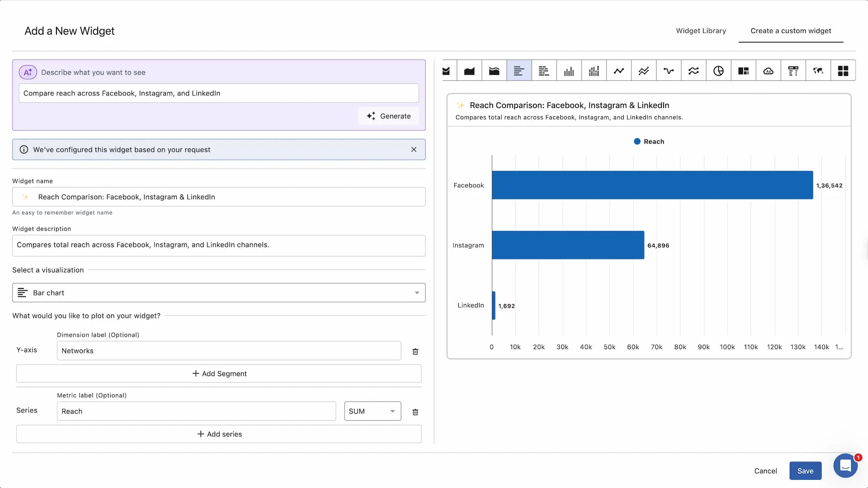This screenshot has height=488, width=868.
Task: Click the Add Segment field
Action: coord(219,373)
